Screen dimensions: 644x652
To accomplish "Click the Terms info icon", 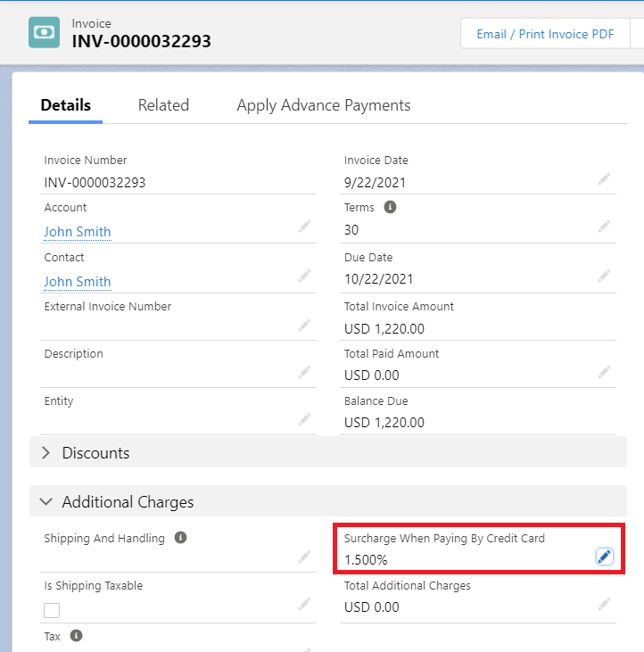I will point(390,207).
